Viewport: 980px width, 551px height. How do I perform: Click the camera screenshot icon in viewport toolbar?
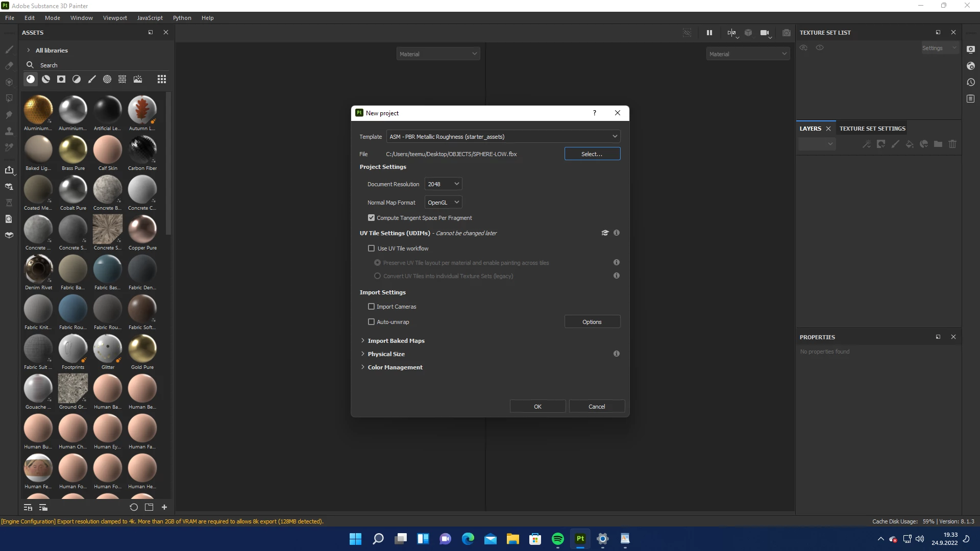[x=787, y=33]
